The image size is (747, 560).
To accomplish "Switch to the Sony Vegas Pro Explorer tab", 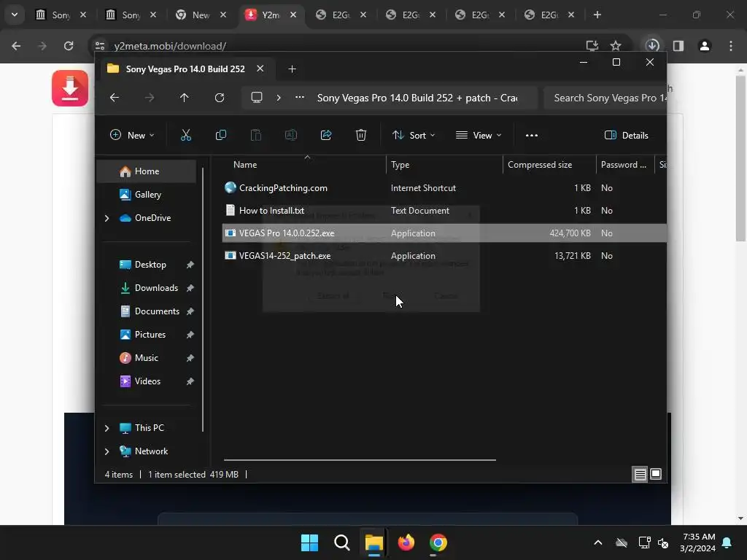I will point(185,69).
